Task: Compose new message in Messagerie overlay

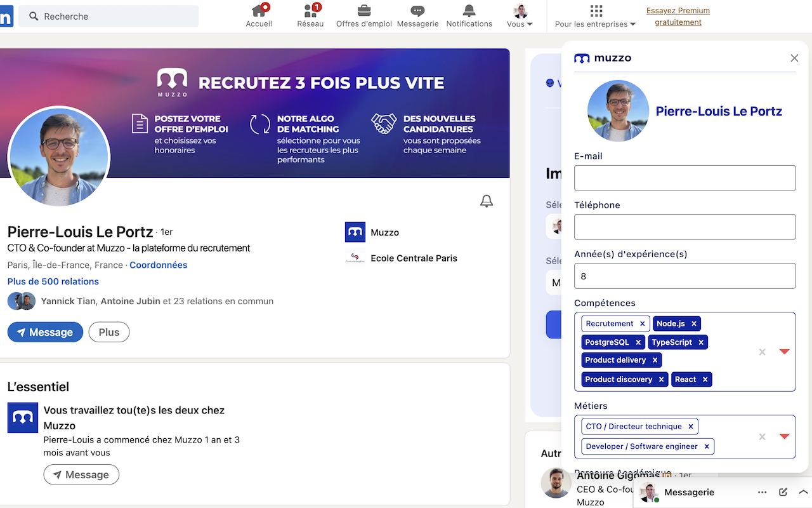Action: pos(783,492)
